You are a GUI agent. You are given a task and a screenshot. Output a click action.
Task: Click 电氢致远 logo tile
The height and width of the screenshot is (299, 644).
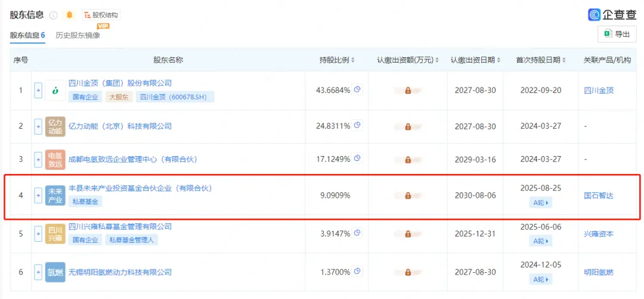[55, 160]
